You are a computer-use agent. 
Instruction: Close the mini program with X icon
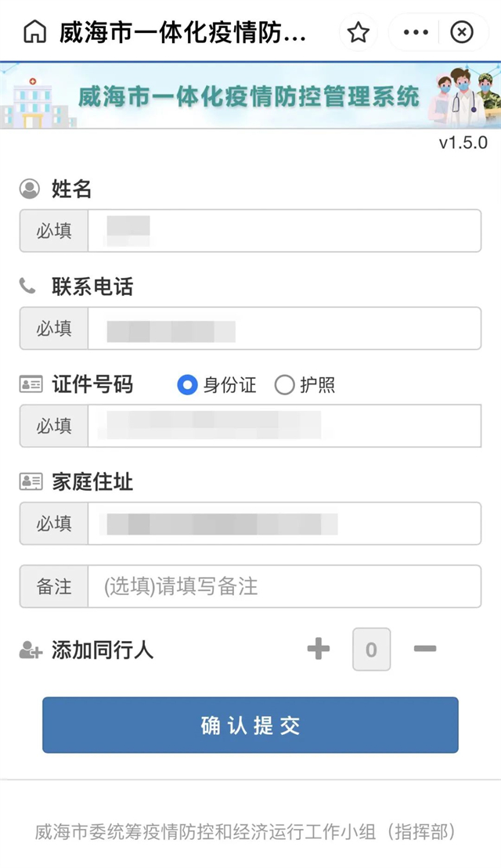(463, 32)
